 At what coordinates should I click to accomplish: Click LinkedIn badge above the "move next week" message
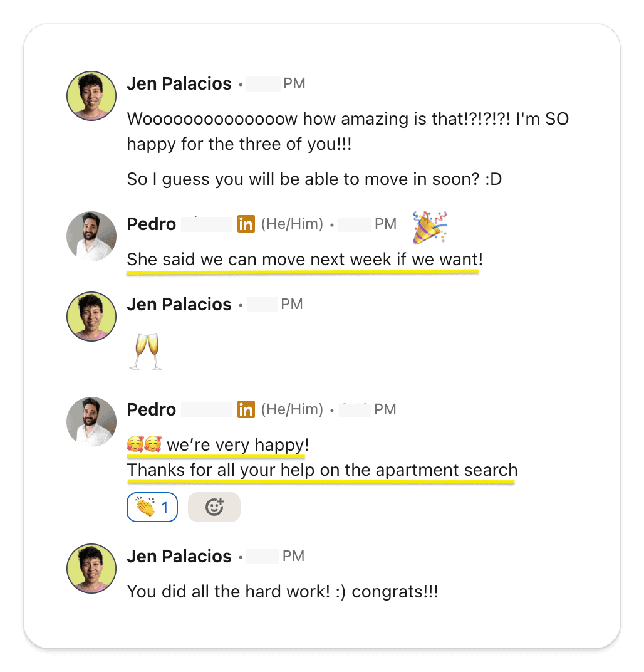[246, 224]
